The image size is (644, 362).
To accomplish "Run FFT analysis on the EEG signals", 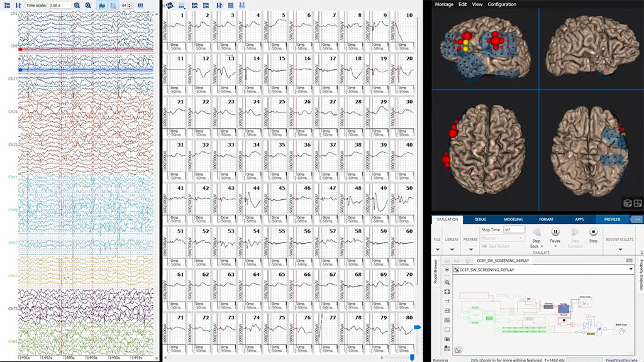I will (140, 6).
